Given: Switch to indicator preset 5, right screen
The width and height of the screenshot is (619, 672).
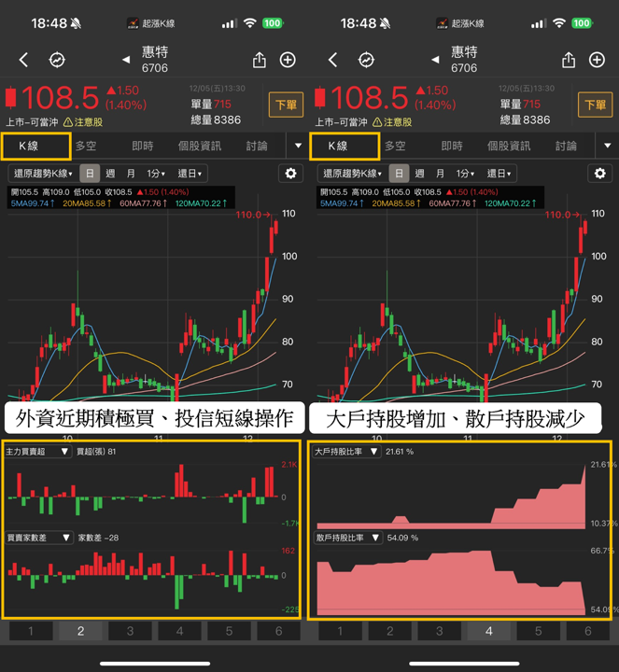Looking at the screenshot, I should (539, 631).
